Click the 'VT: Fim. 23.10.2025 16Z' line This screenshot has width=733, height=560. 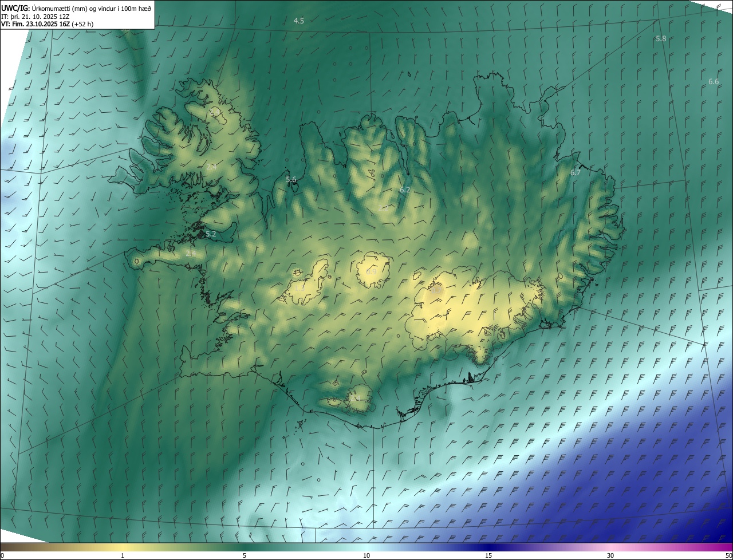48,24
